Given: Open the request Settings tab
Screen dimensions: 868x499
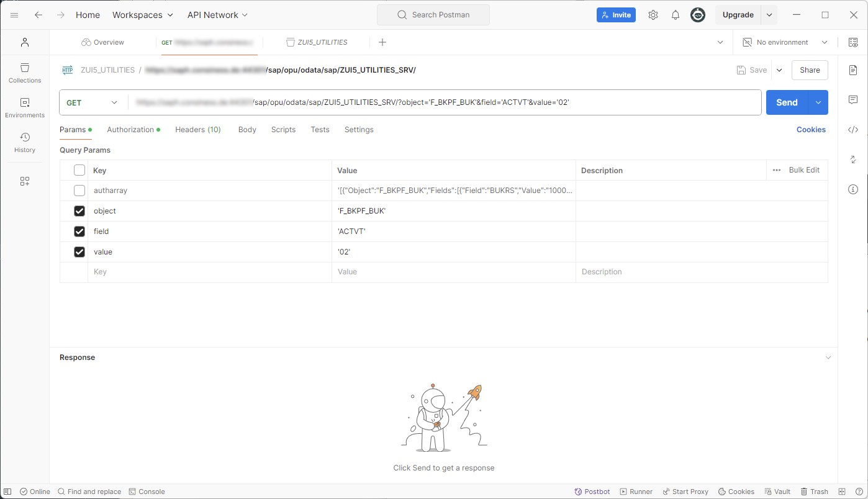Looking at the screenshot, I should point(359,130).
